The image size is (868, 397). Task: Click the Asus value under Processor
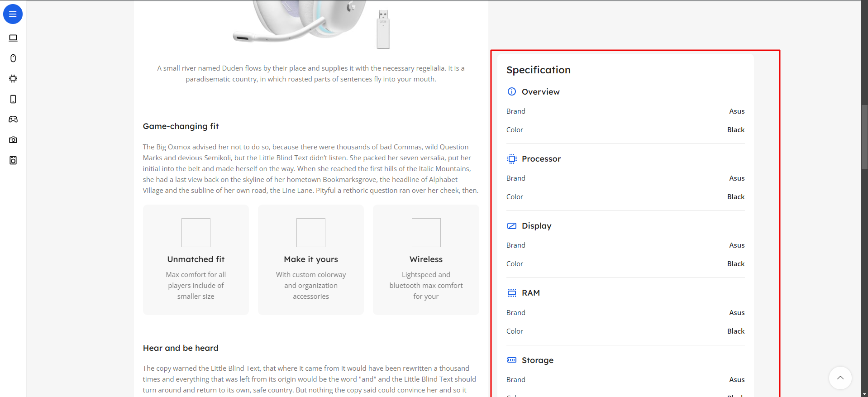coord(737,178)
